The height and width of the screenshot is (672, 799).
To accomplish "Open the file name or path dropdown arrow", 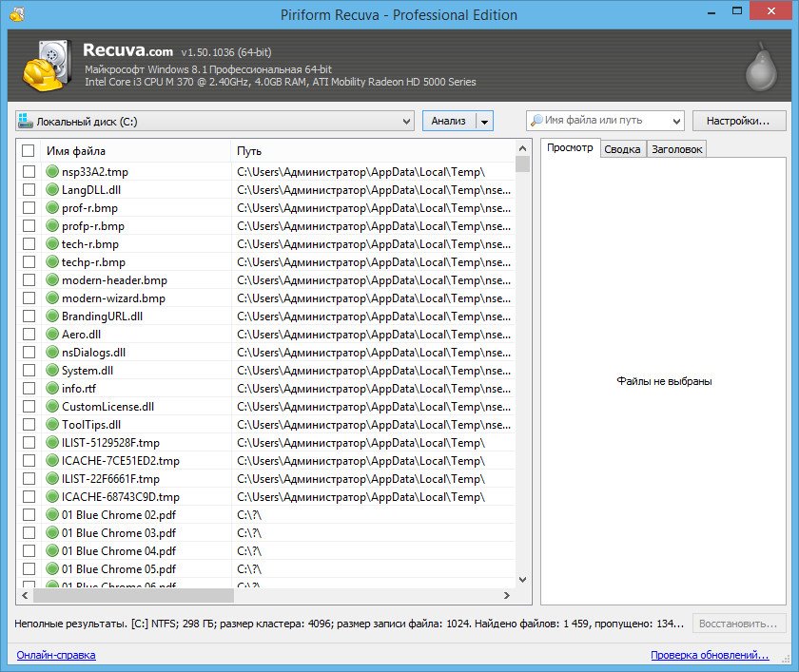I will pos(676,121).
